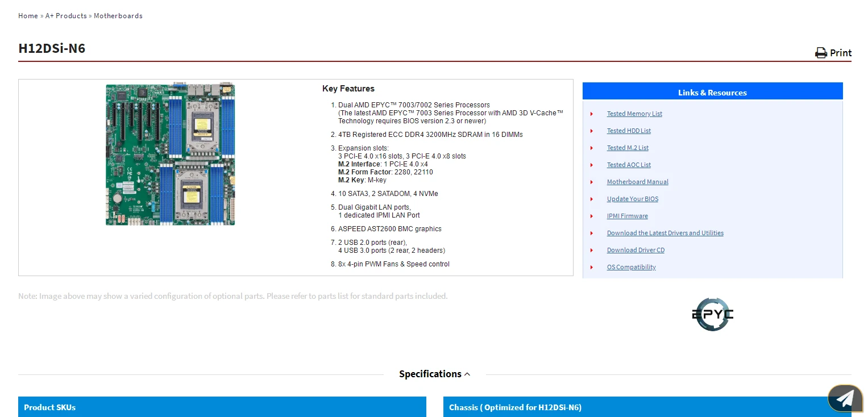Click the H12DSi-N6 page title

(x=52, y=48)
